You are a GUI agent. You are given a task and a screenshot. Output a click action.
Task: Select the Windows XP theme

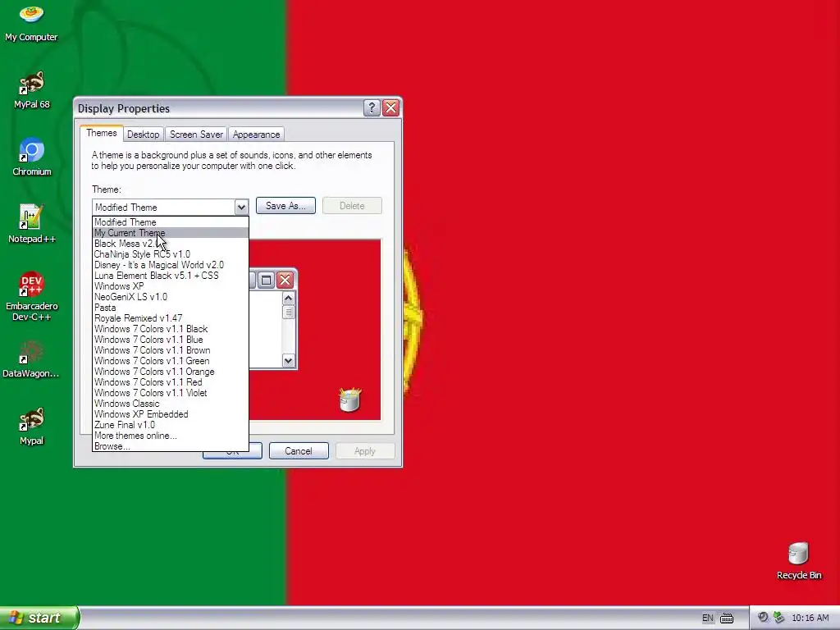(x=171, y=286)
